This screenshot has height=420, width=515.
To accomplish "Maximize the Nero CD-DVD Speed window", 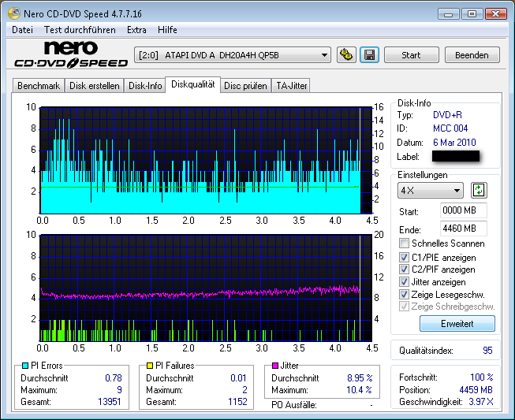I will pos(472,14).
